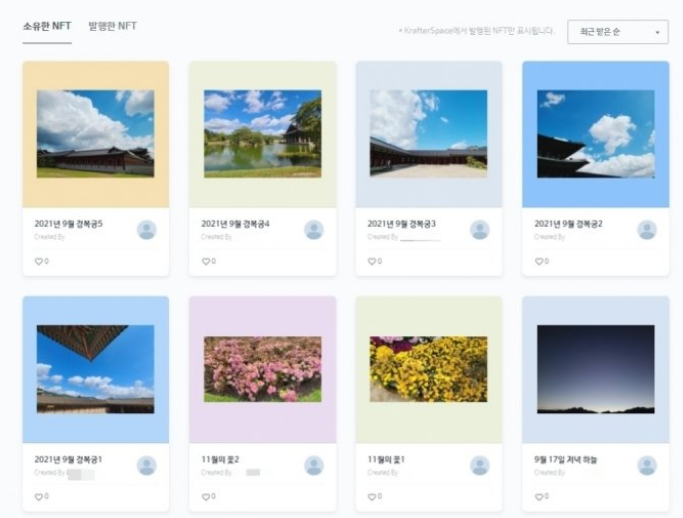The image size is (683, 518).
Task: Select the 소유한 NFT tab
Action: pyautogui.click(x=47, y=26)
